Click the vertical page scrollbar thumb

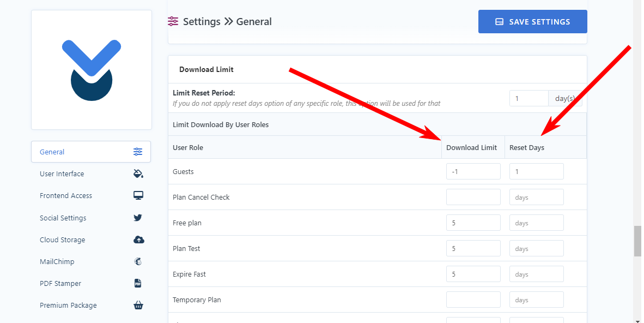[637, 241]
